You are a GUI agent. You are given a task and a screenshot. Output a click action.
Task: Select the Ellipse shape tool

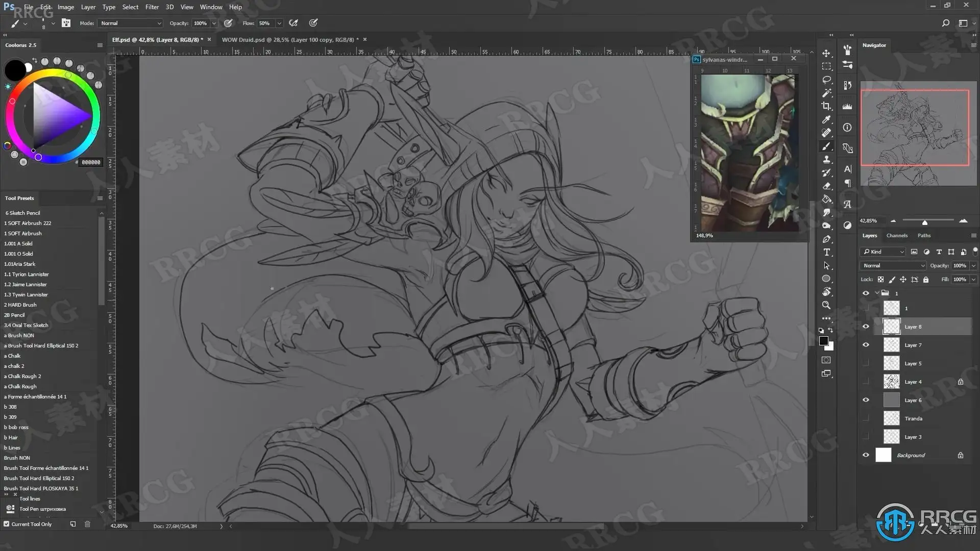(826, 279)
